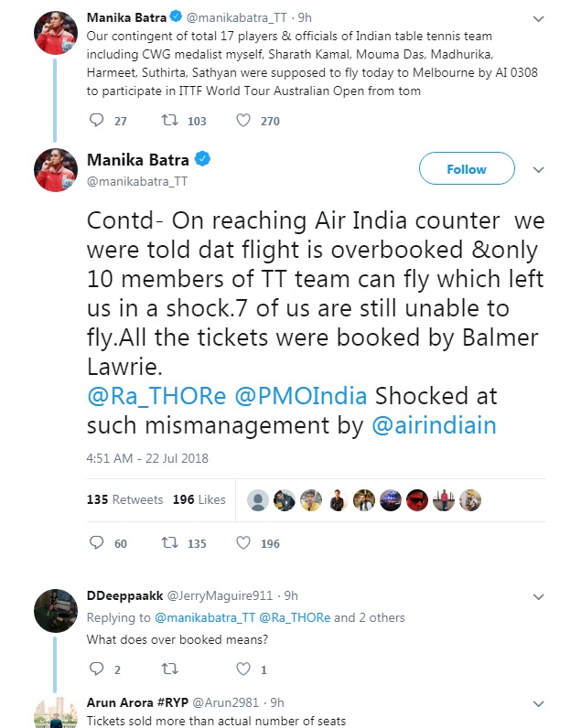Reply to the first Manika Batra tweet

coord(98,120)
